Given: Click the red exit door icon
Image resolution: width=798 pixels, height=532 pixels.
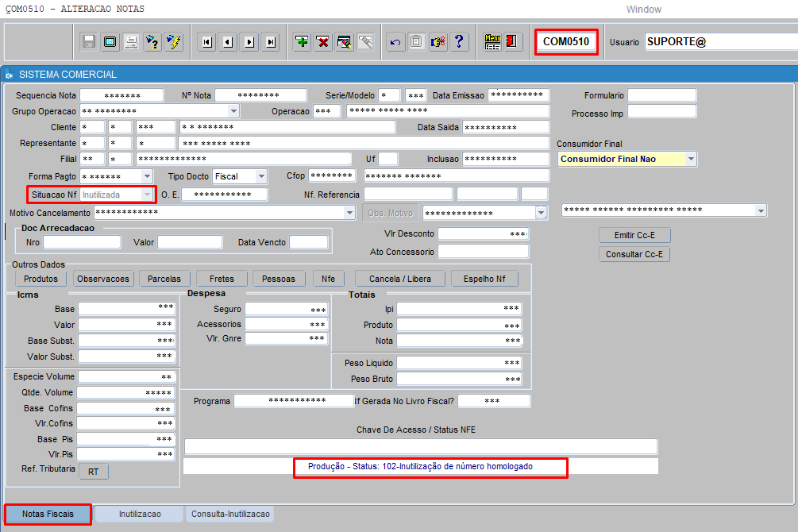Looking at the screenshot, I should (513, 42).
